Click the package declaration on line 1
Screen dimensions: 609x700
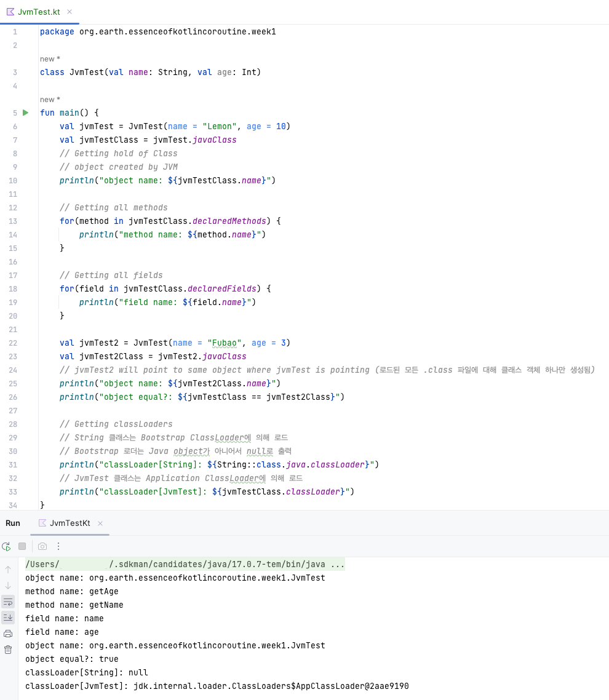coord(157,32)
